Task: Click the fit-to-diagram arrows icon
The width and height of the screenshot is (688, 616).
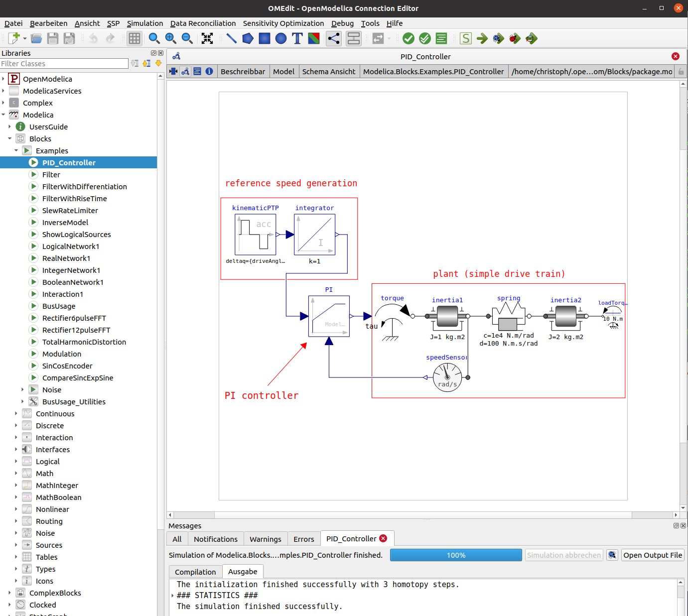Action: click(207, 38)
